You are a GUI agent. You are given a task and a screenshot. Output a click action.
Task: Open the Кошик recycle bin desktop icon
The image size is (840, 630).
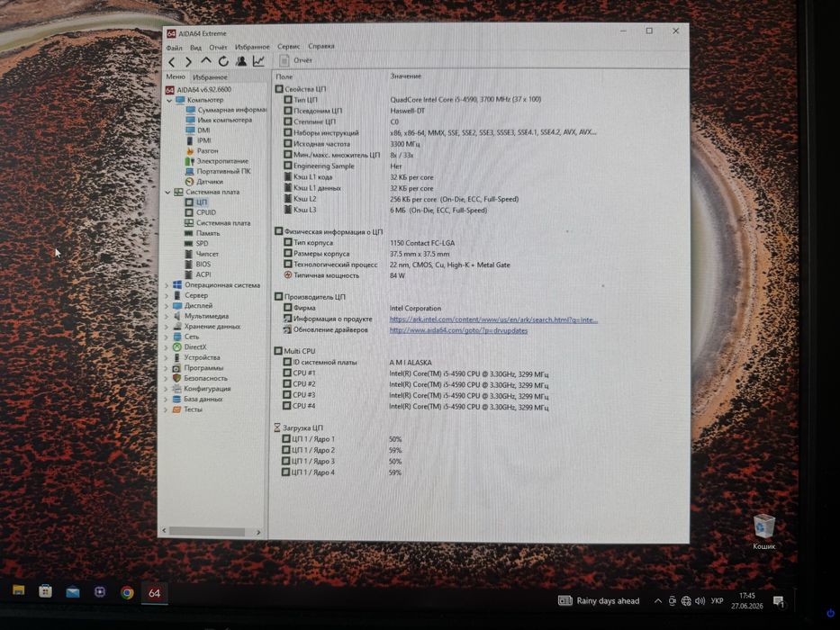764,531
